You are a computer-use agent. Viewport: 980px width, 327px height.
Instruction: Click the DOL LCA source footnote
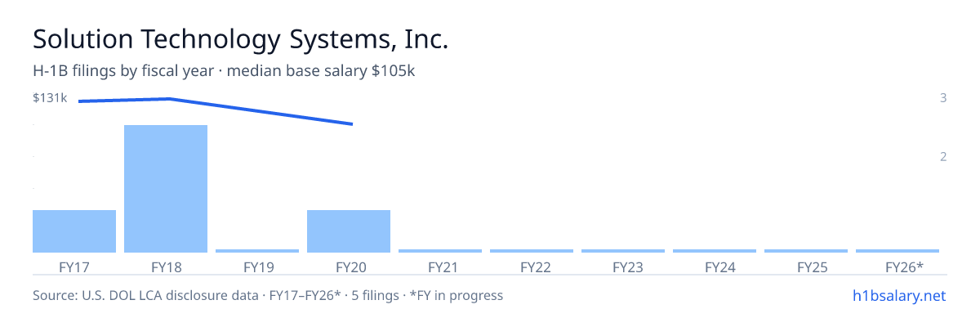click(x=268, y=295)
